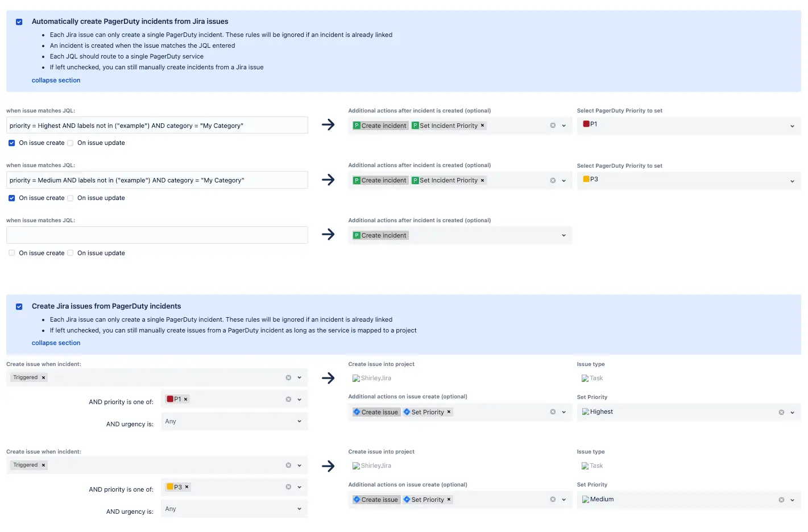This screenshot has width=808, height=532.
Task: Collapse the PagerDuty incidents from Jira section
Action: click(x=56, y=80)
